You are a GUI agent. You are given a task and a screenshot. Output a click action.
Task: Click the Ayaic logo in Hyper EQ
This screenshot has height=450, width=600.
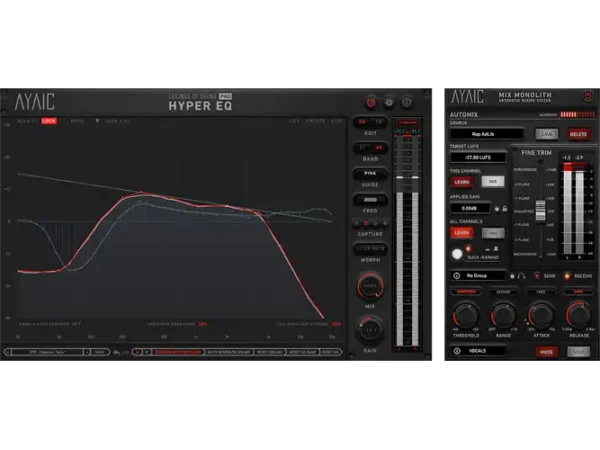[34, 102]
